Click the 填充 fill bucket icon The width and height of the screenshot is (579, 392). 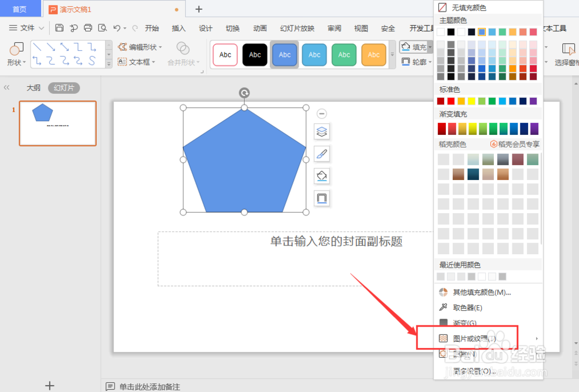click(405, 46)
